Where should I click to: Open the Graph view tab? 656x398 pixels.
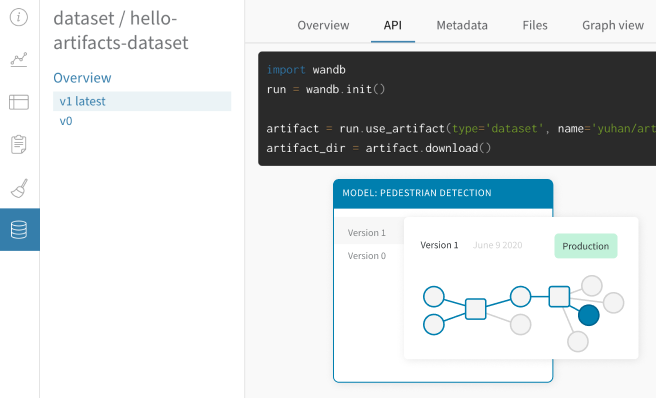612,26
